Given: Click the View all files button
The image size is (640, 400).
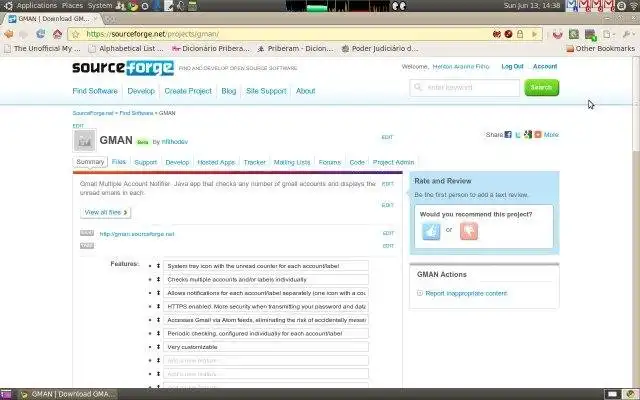Looking at the screenshot, I should [106, 213].
